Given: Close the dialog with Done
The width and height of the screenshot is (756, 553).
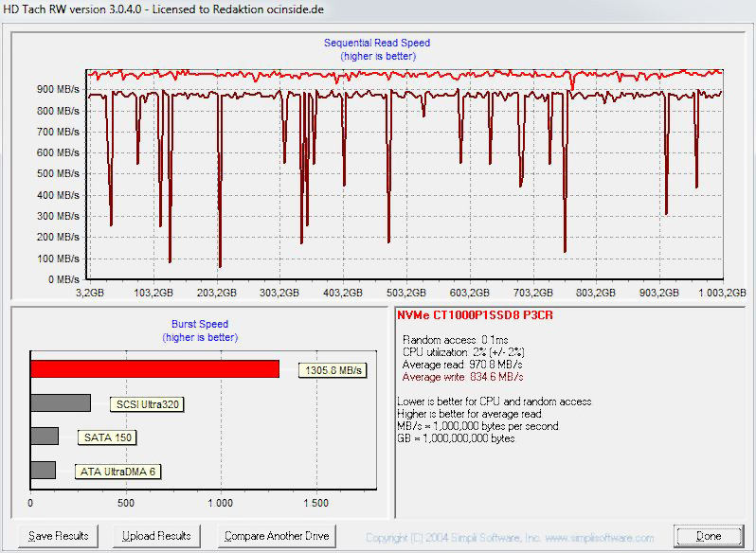Looking at the screenshot, I should tap(709, 536).
